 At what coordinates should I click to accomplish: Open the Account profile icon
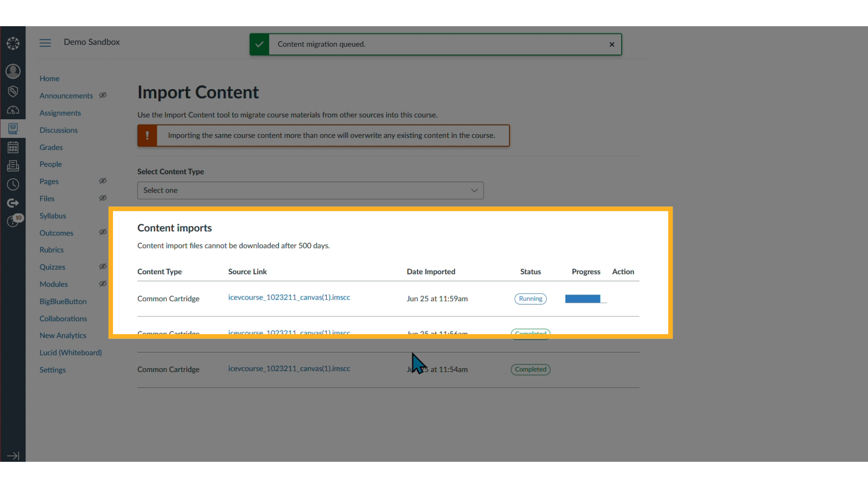(13, 71)
